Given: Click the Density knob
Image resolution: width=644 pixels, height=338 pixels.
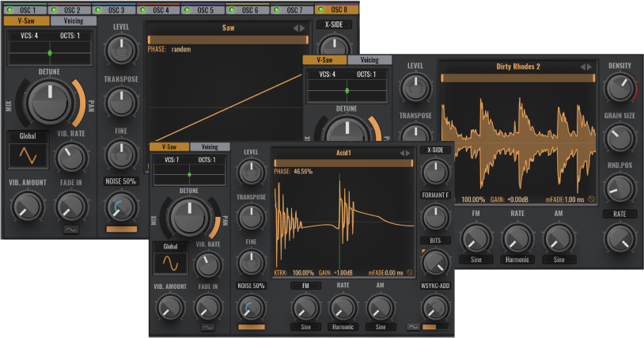Looking at the screenshot, I should pos(619,89).
